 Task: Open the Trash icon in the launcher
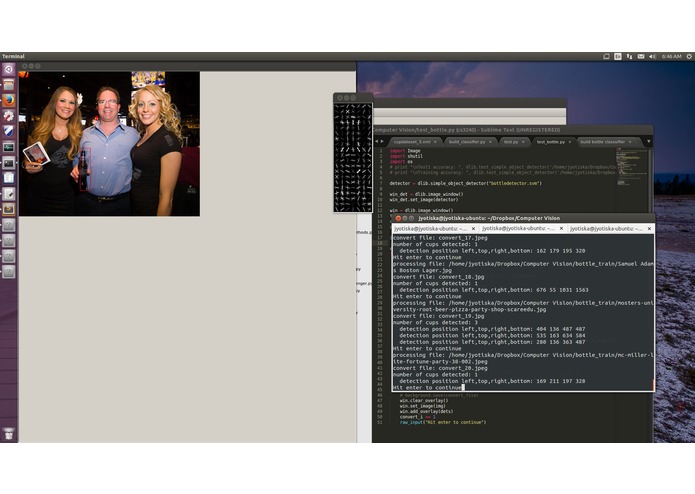coord(8,434)
